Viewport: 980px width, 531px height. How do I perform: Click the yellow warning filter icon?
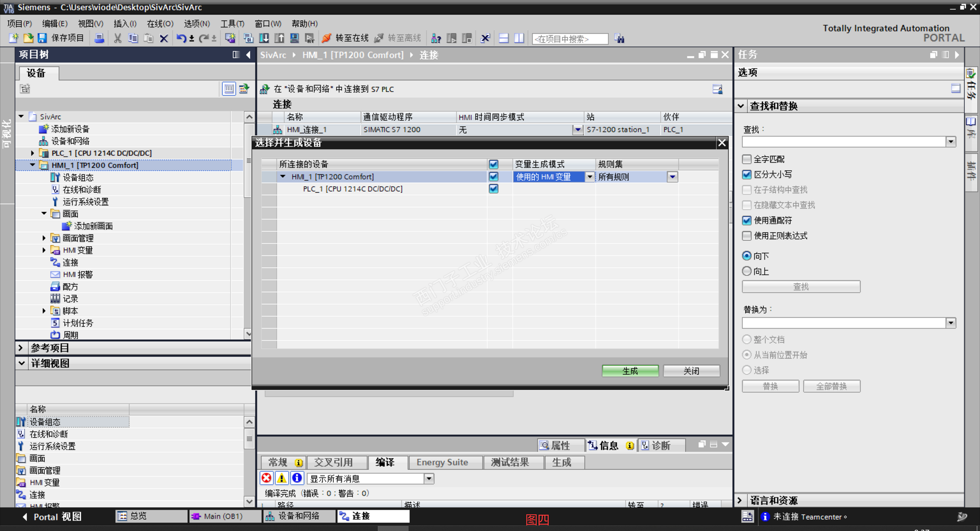click(282, 478)
